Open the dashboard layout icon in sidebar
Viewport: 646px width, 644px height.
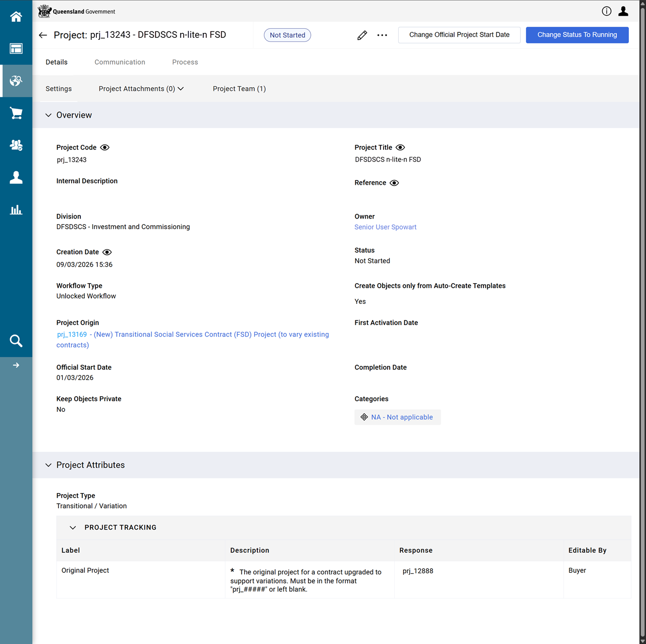[16, 49]
